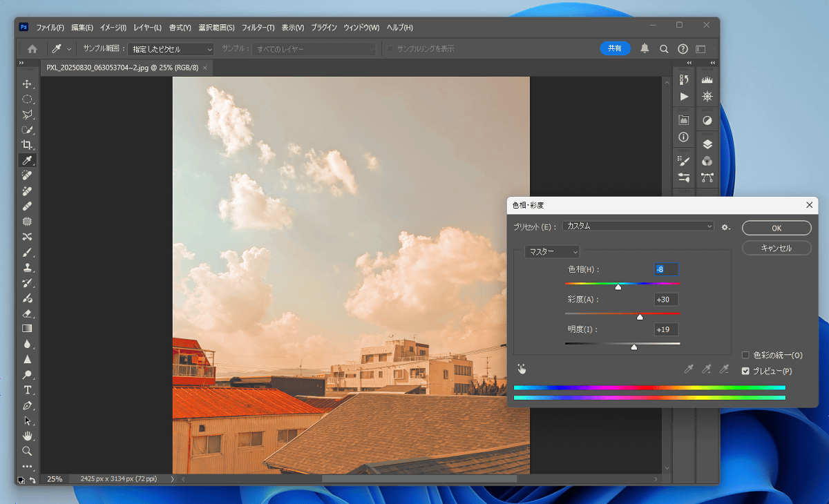Open the Navigator panel icon
This screenshot has height=504, width=829.
707,97
